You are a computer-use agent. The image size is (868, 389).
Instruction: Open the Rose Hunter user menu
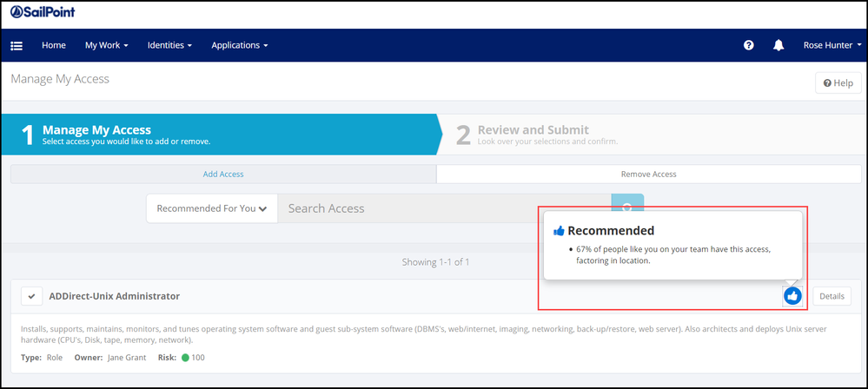pyautogui.click(x=832, y=45)
